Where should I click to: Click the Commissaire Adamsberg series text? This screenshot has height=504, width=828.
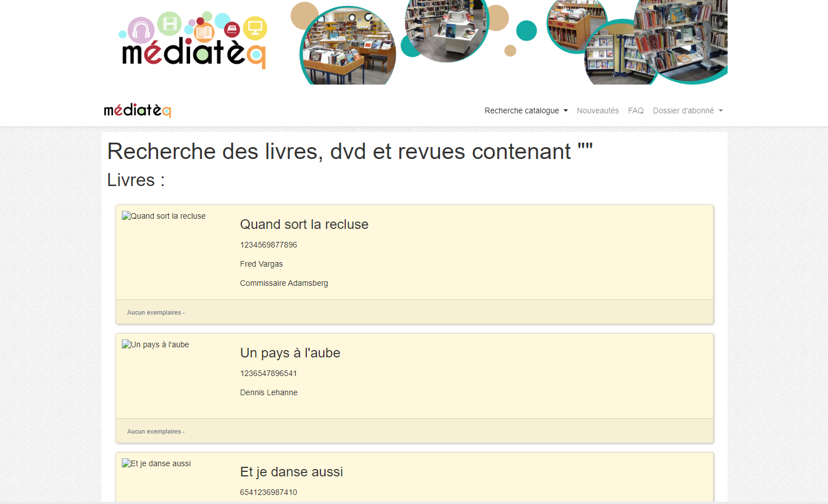(x=284, y=283)
